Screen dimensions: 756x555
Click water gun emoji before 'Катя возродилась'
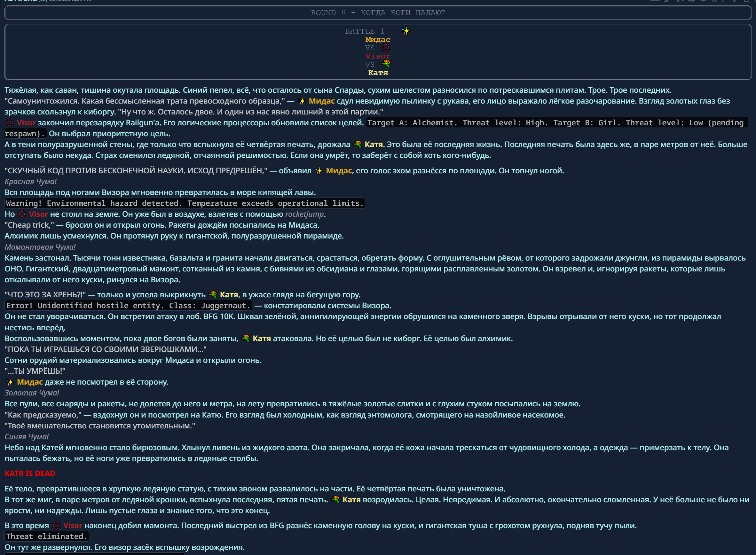pyautogui.click(x=335, y=500)
